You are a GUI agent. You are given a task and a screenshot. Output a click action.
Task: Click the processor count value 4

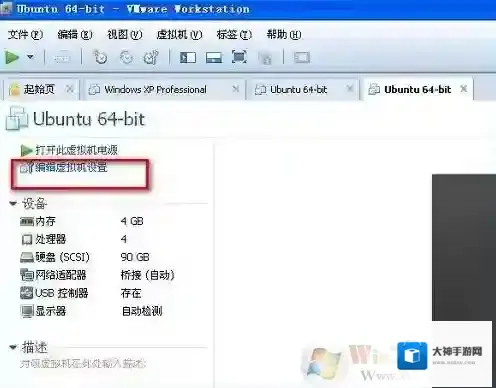coord(124,239)
